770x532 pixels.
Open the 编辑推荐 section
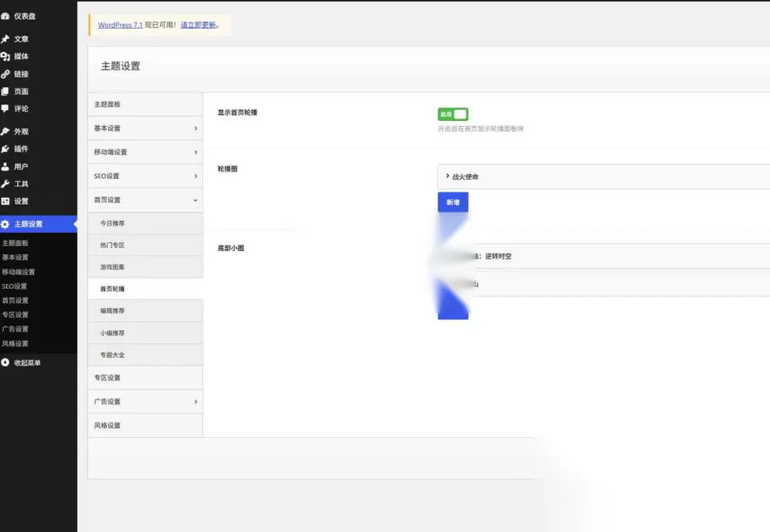click(x=146, y=311)
